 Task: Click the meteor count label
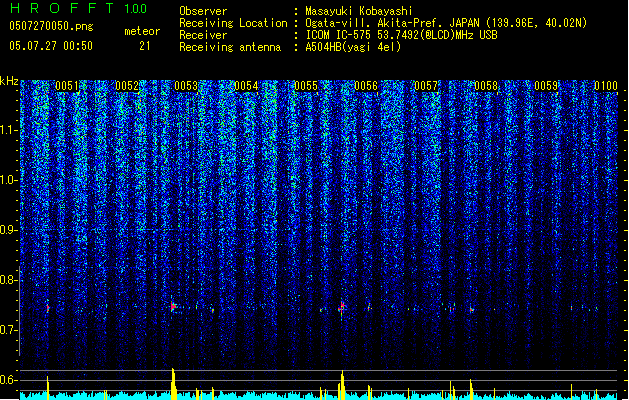(x=142, y=31)
